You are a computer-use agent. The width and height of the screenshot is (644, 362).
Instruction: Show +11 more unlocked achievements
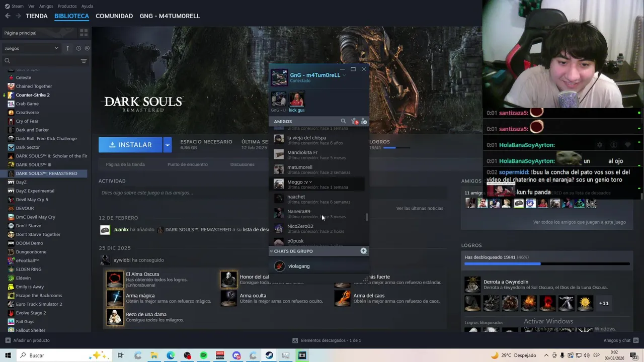(x=604, y=303)
